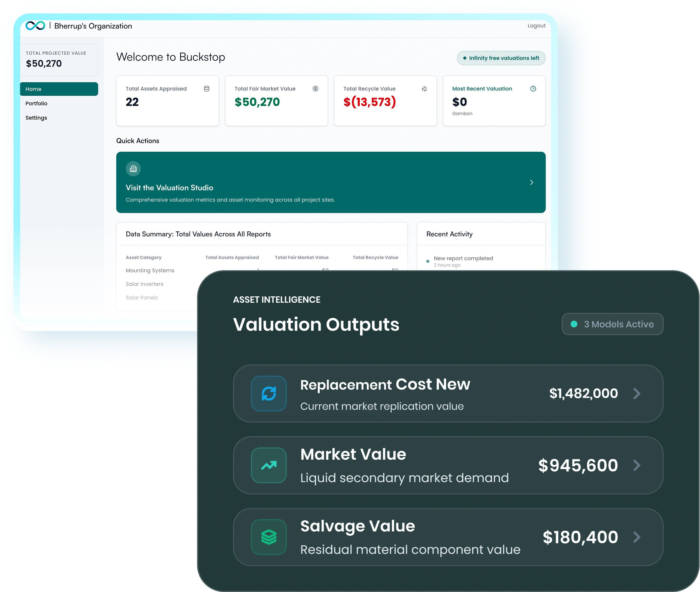The width and height of the screenshot is (700, 592).
Task: Click the $0 most recent valuation amount
Action: click(460, 102)
